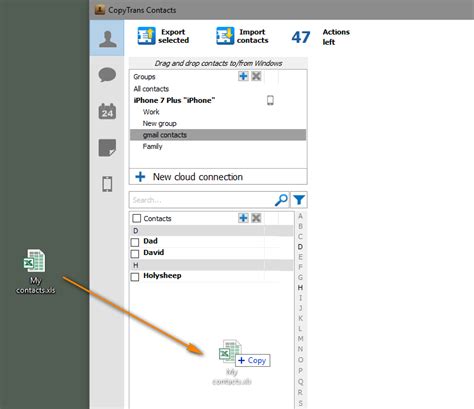Viewport: 474px width, 409px height.
Task: Click Export selected button
Action: (164, 36)
